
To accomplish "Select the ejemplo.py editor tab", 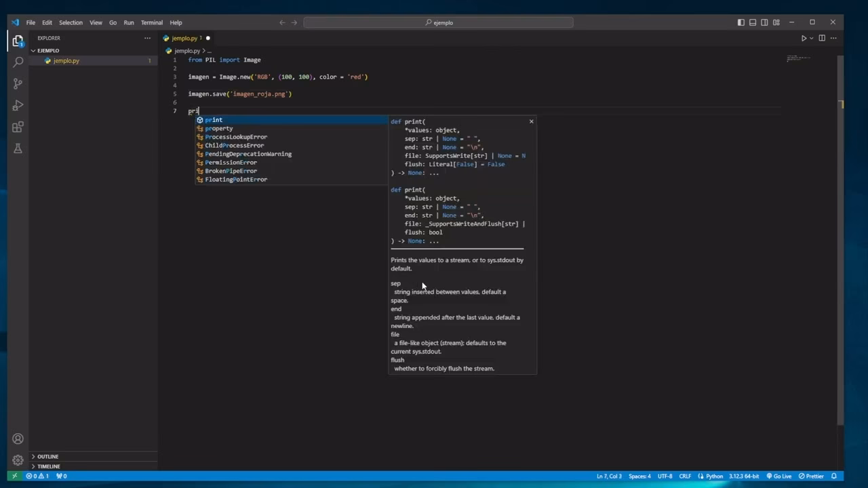I will 184,38.
